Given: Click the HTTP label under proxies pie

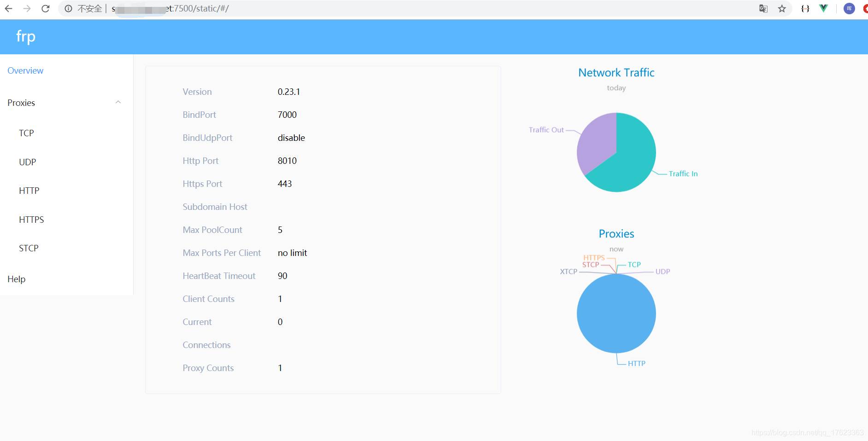Looking at the screenshot, I should point(637,363).
